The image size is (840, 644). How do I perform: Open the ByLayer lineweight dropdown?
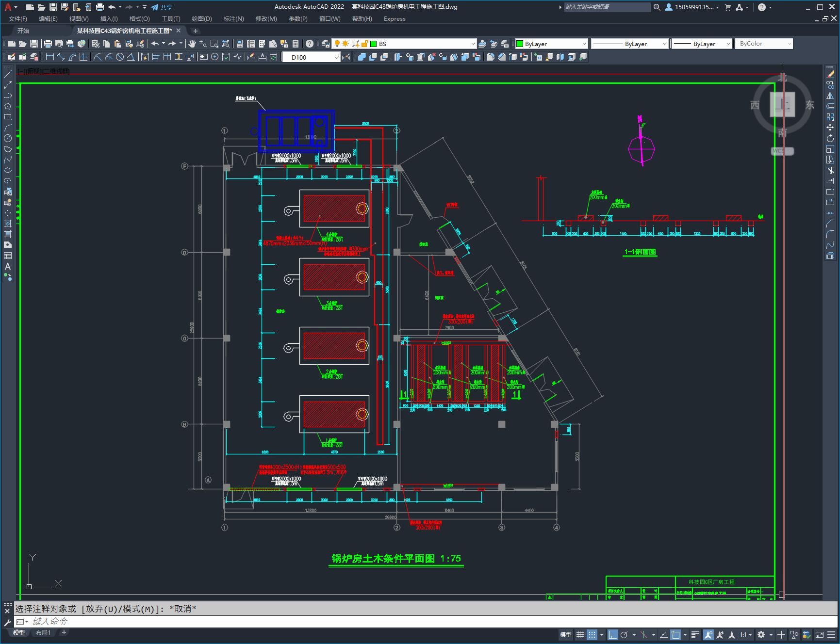click(728, 44)
